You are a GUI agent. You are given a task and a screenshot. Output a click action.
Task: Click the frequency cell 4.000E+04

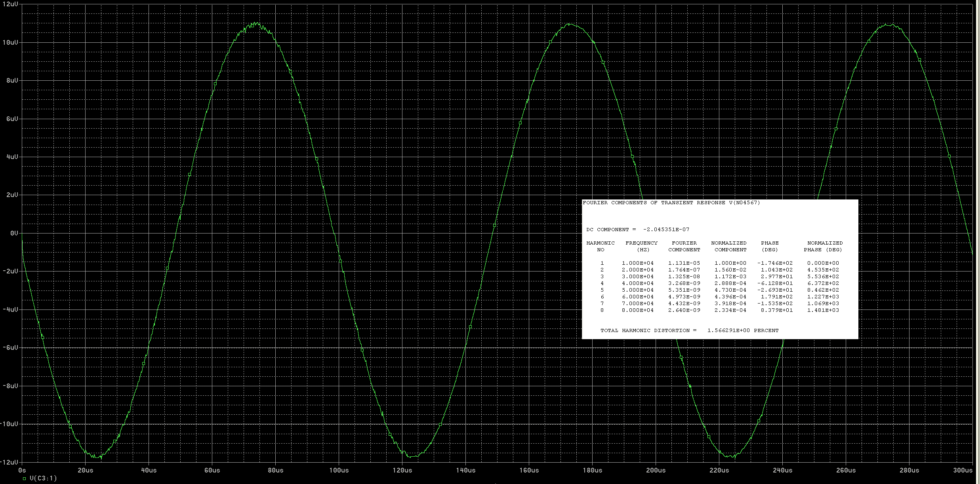click(638, 283)
